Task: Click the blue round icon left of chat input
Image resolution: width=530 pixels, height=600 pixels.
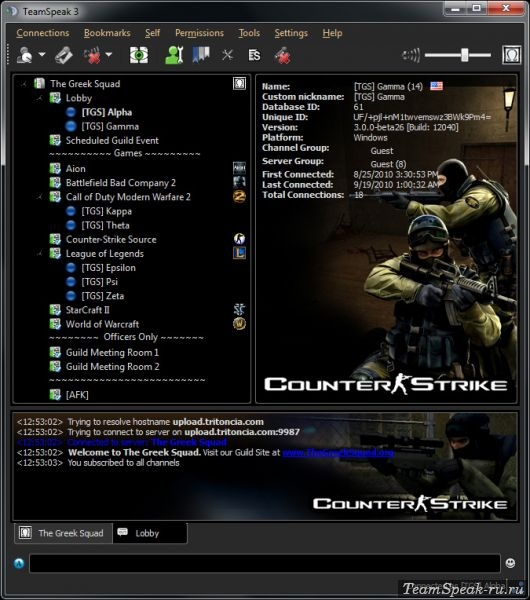Action: click(19, 563)
